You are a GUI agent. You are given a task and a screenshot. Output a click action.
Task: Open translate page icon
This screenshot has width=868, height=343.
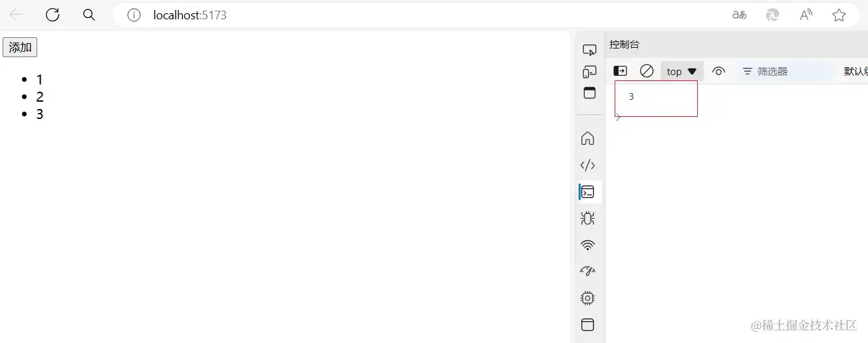[739, 15]
